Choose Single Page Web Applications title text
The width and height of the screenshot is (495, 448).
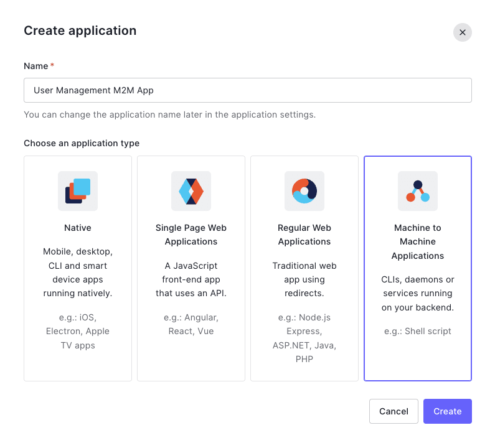pos(191,235)
